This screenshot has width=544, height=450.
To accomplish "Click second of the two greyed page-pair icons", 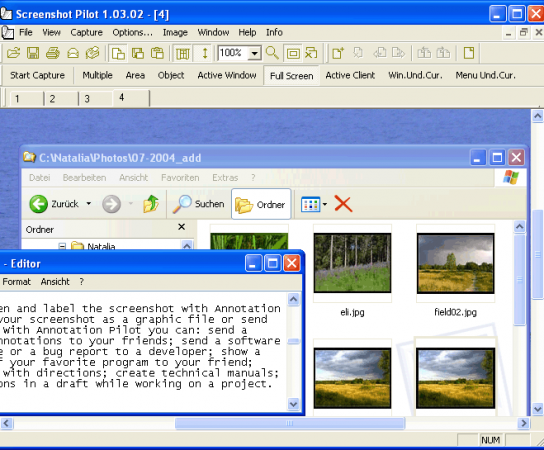I will pos(443,53).
